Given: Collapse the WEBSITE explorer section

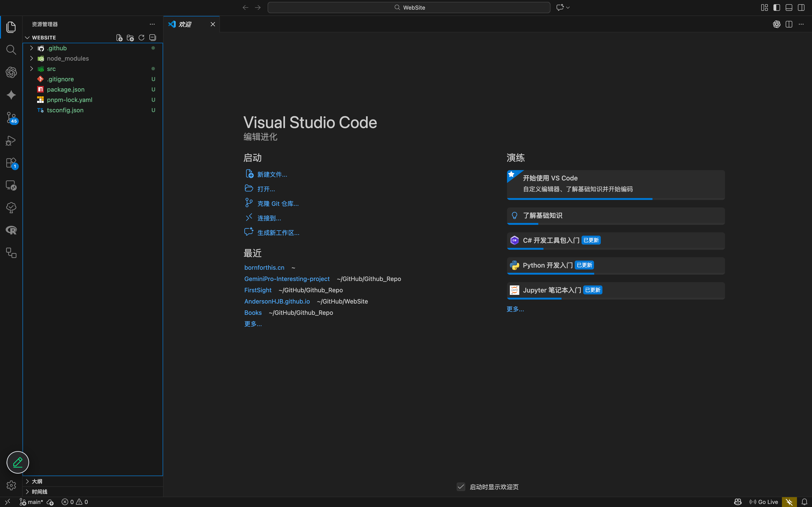Looking at the screenshot, I should 27,38.
